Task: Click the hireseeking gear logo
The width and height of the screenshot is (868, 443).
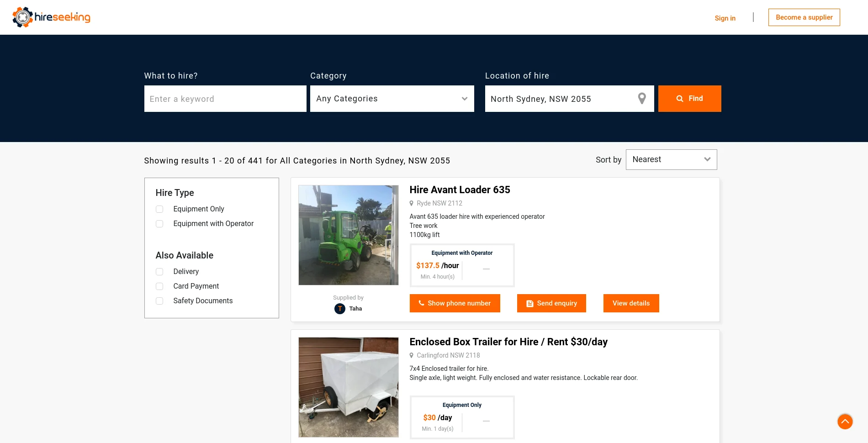Action: click(x=22, y=17)
